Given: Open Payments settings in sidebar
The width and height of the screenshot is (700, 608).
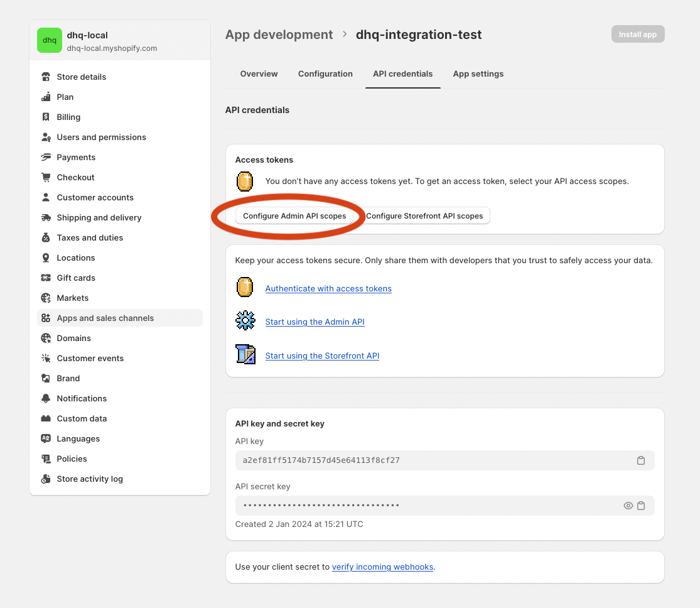Looking at the screenshot, I should (x=120, y=157).
